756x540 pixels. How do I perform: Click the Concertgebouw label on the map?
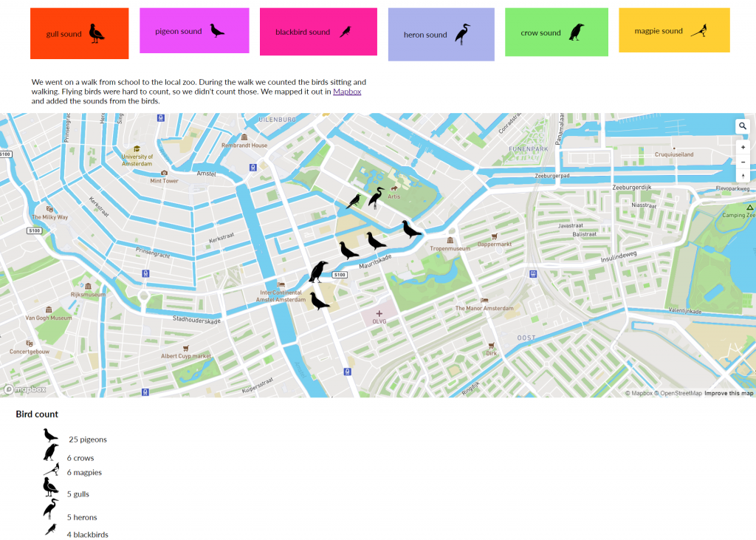click(30, 352)
